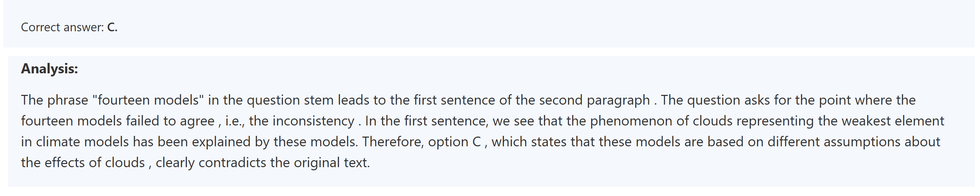This screenshot has height=196, width=980.
Task: Click the "Correct answer:" label
Action: point(62,27)
